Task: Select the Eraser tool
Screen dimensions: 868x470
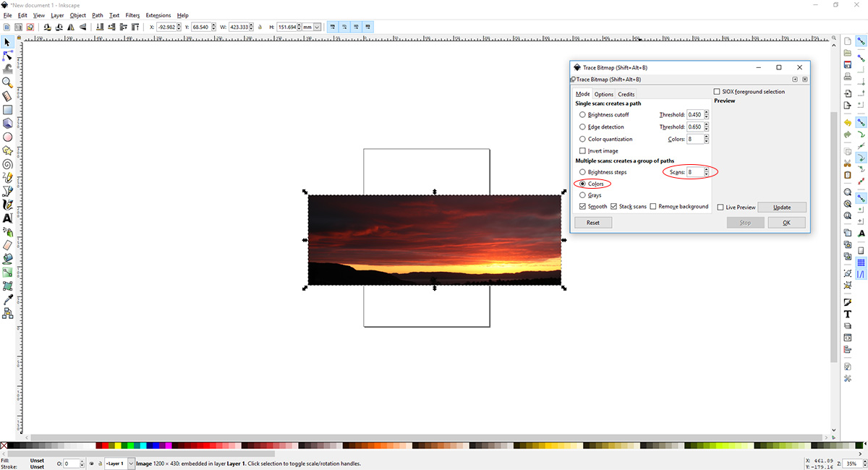Action: tap(7, 245)
